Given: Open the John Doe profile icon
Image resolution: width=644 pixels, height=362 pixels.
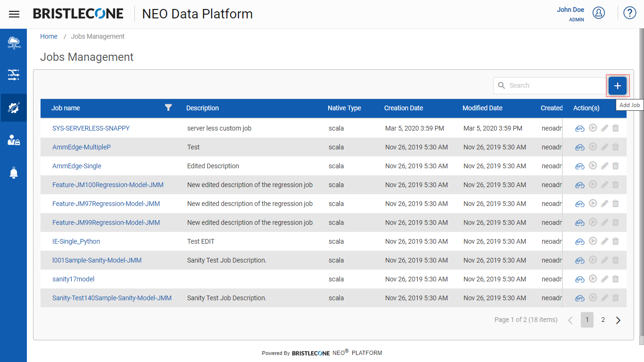Looking at the screenshot, I should pos(599,13).
